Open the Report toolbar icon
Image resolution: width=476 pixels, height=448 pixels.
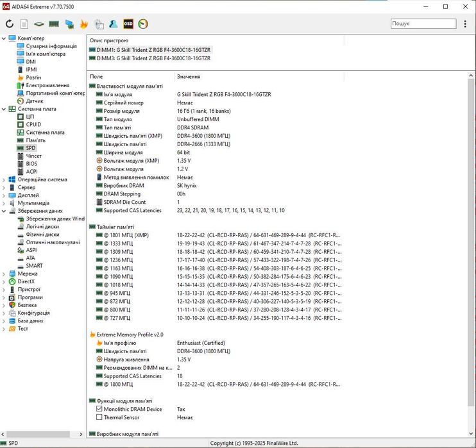24,24
